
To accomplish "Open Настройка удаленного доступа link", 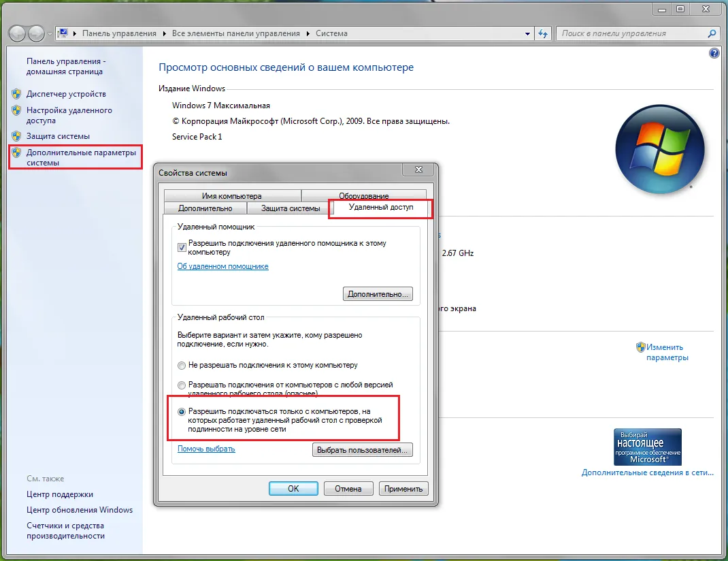I will 69,115.
